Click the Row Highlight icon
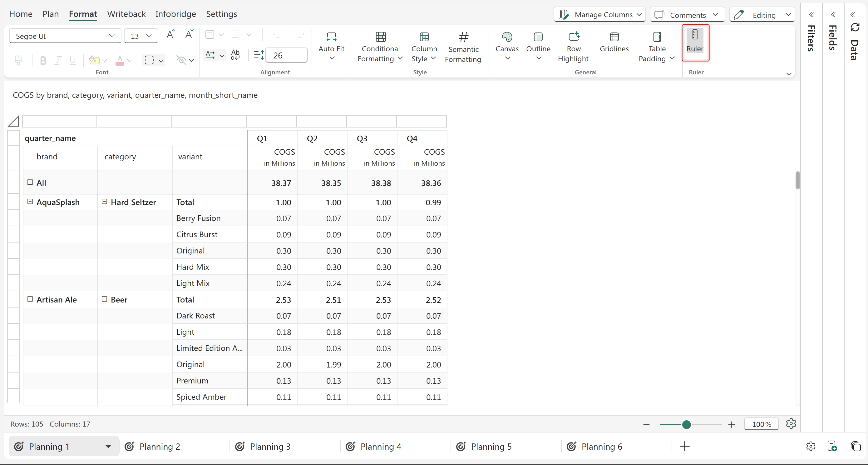 pyautogui.click(x=574, y=37)
